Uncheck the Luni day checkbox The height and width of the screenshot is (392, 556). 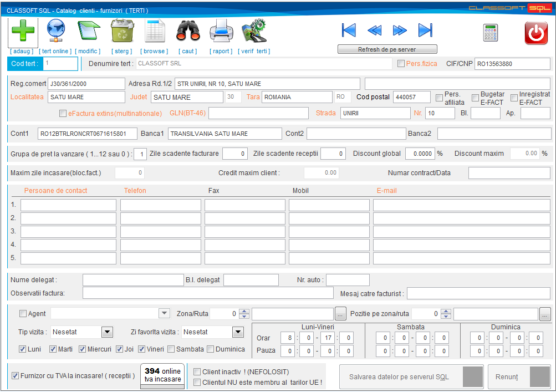22,349
